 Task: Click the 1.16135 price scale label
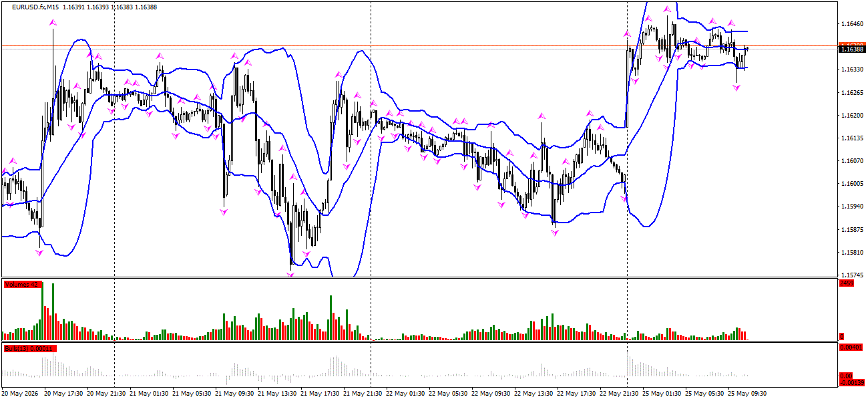[851, 138]
